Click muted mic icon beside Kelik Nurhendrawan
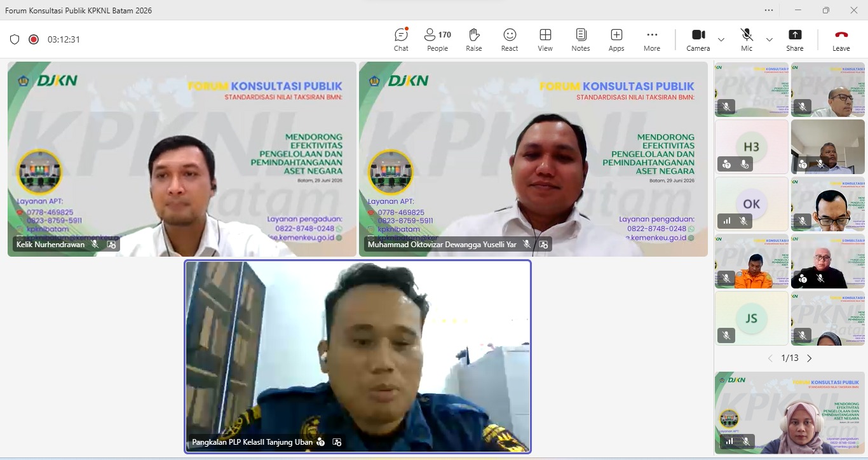868x460 pixels. 95,244
